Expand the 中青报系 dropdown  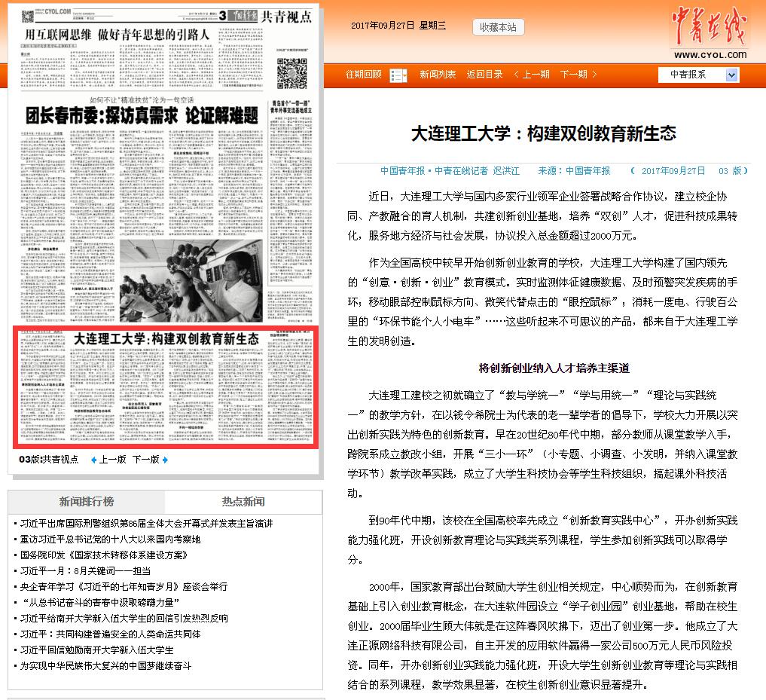(x=698, y=75)
